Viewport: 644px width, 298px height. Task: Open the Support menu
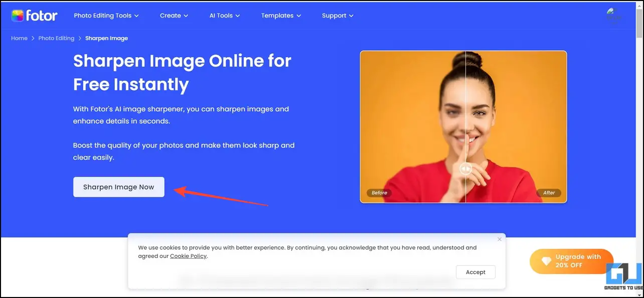point(338,16)
